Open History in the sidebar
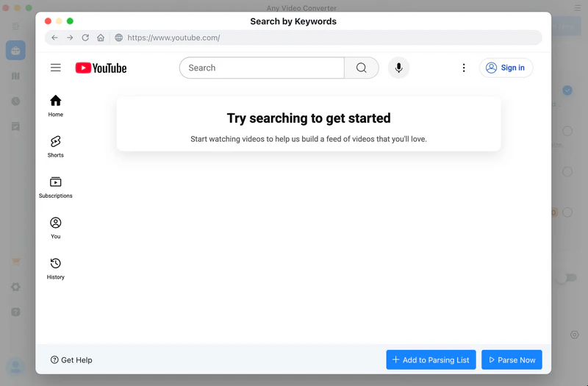Viewport: 588px width, 386px height. pos(56,268)
